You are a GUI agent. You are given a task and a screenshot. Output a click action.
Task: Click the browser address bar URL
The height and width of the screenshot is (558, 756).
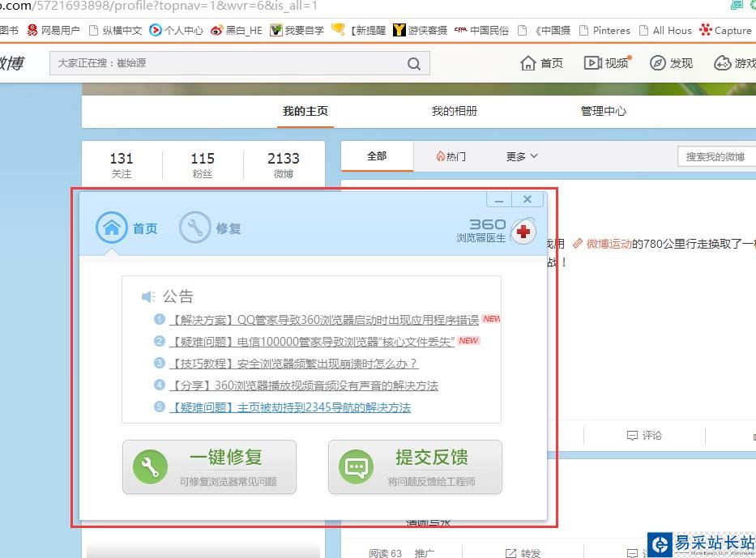159,6
